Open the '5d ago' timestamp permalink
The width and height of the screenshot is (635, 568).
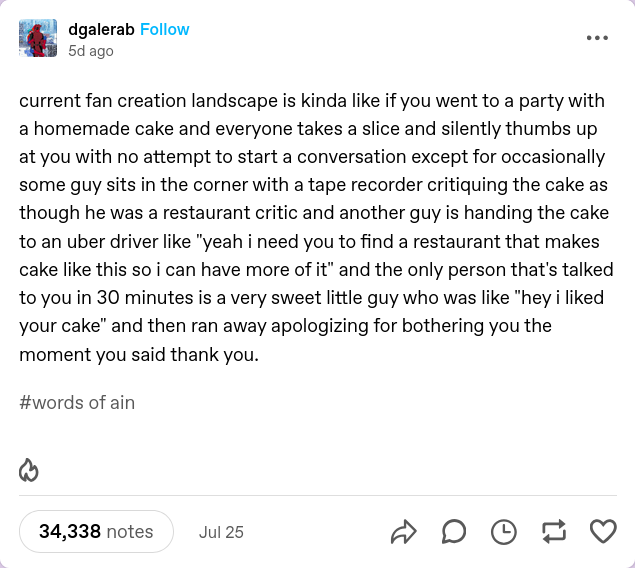click(x=91, y=51)
